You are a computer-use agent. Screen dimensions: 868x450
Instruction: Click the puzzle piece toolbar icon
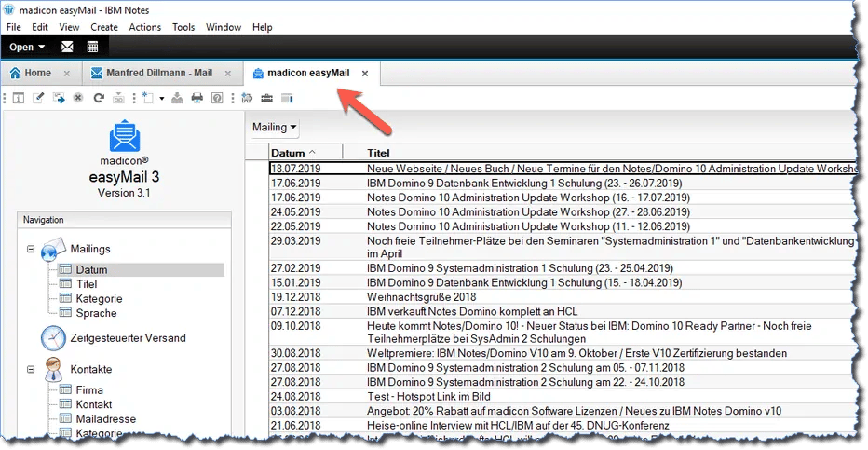(x=248, y=98)
